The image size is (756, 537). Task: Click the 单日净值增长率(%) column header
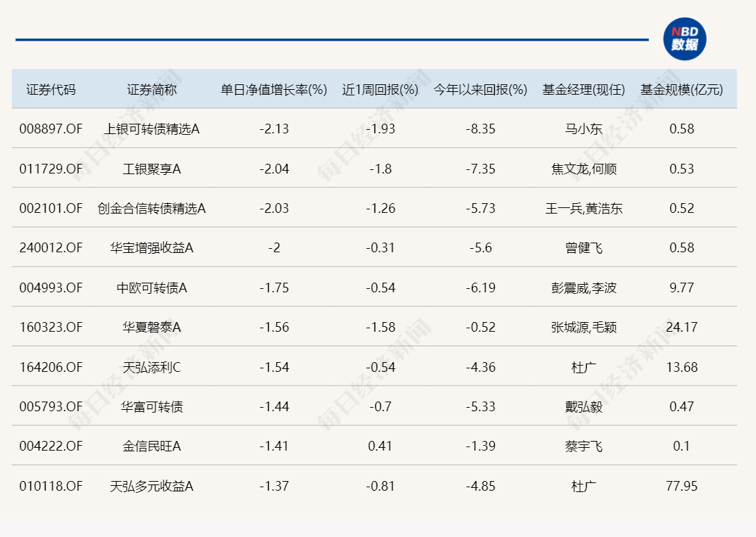tap(274, 90)
